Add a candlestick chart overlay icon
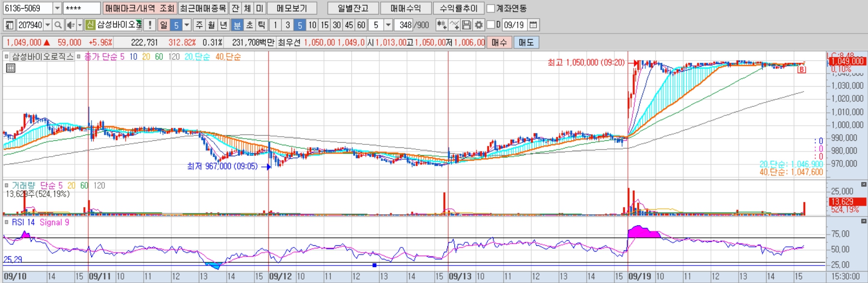Screen dimensions: 868x283 pyautogui.click(x=441, y=25)
